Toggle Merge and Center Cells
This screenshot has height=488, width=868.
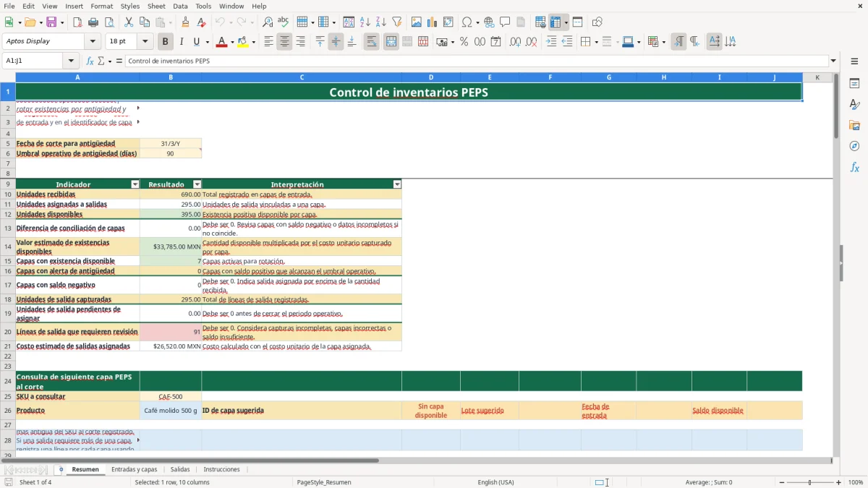click(x=391, y=42)
